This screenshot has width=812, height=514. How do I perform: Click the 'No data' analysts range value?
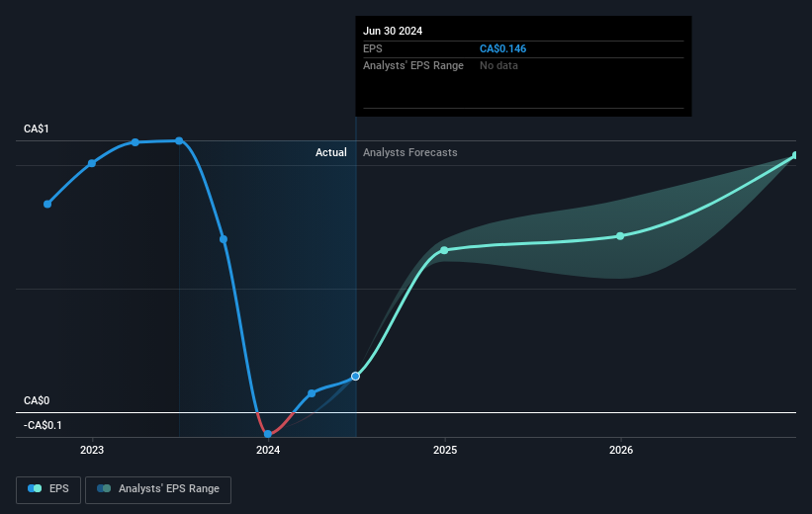[498, 66]
